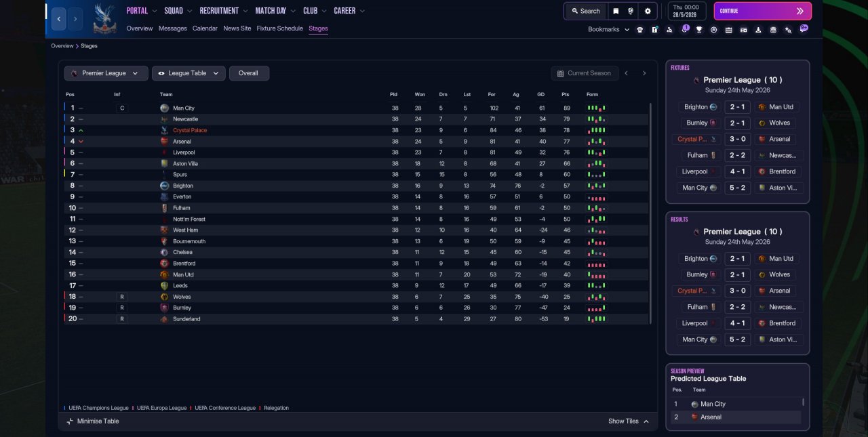868x437 pixels.
Task: Open the database stack shortcut icon
Action: coord(773,30)
